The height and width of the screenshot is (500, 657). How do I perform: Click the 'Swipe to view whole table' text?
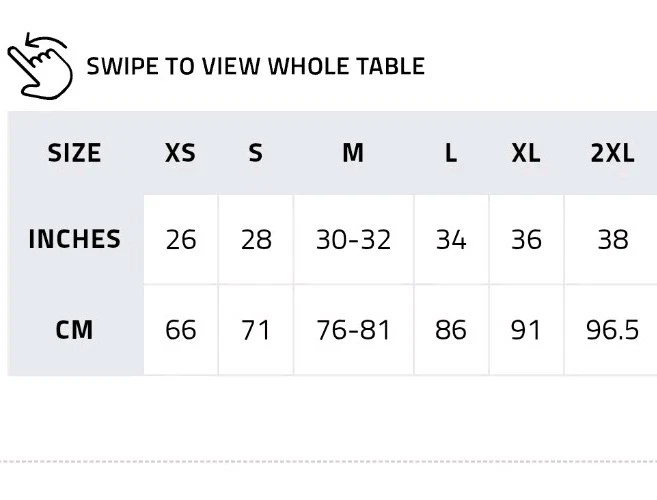(255, 67)
